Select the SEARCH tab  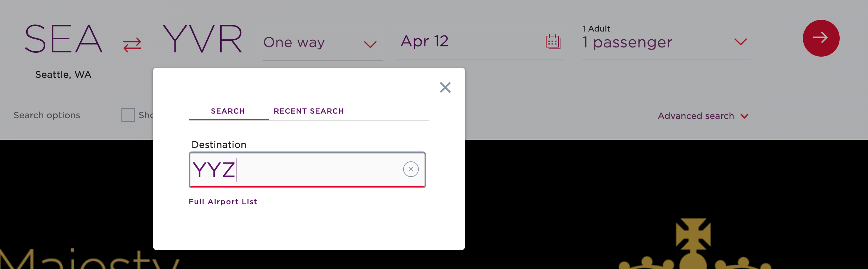coord(228,111)
